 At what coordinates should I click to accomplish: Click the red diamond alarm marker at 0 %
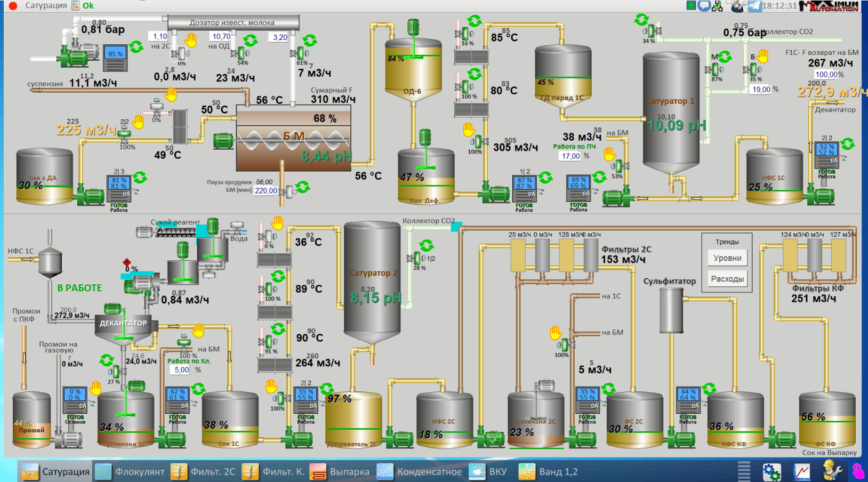(127, 262)
